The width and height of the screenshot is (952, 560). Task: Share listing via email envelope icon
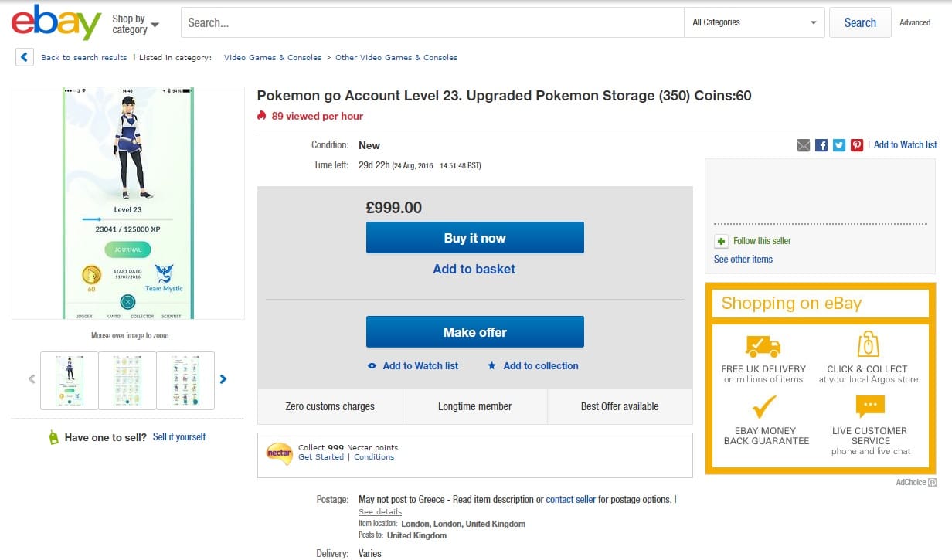804,145
